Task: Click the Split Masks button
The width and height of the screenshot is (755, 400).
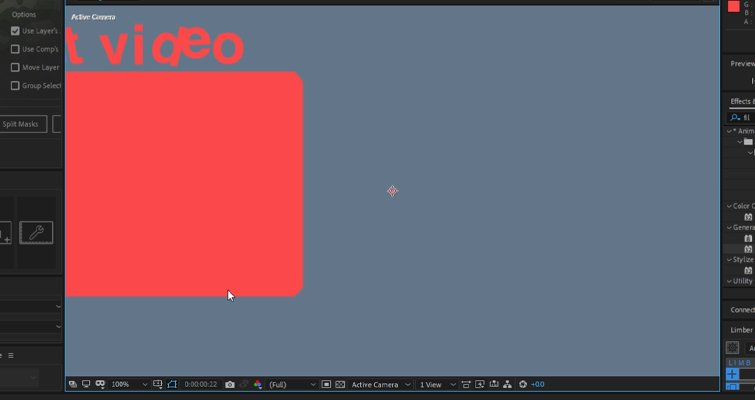Action: [x=20, y=124]
